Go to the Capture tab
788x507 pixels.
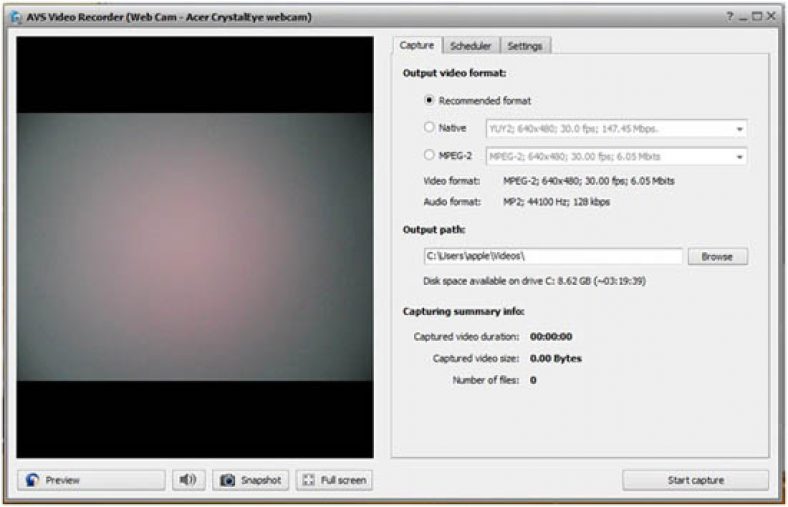[417, 45]
